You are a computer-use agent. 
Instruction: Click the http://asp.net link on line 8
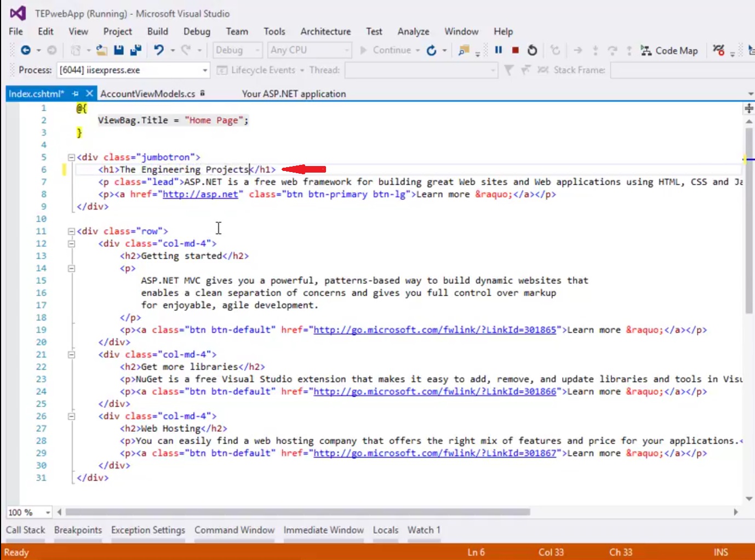pos(200,195)
